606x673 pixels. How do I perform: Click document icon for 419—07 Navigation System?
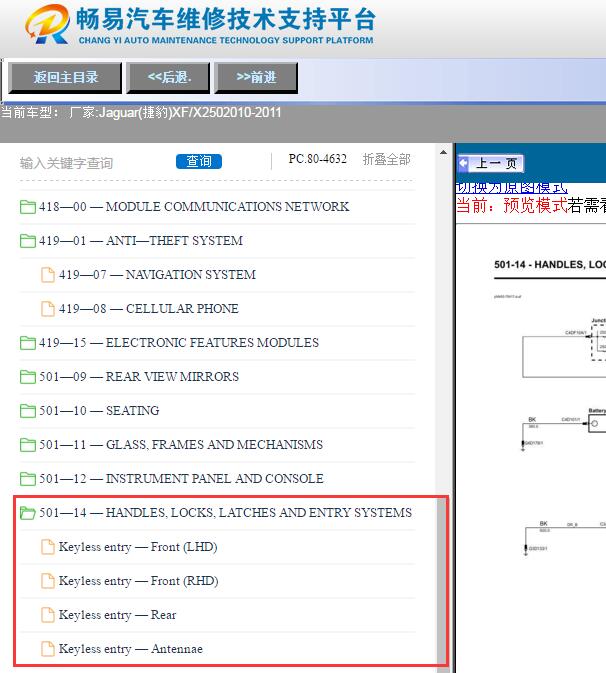coord(48,275)
